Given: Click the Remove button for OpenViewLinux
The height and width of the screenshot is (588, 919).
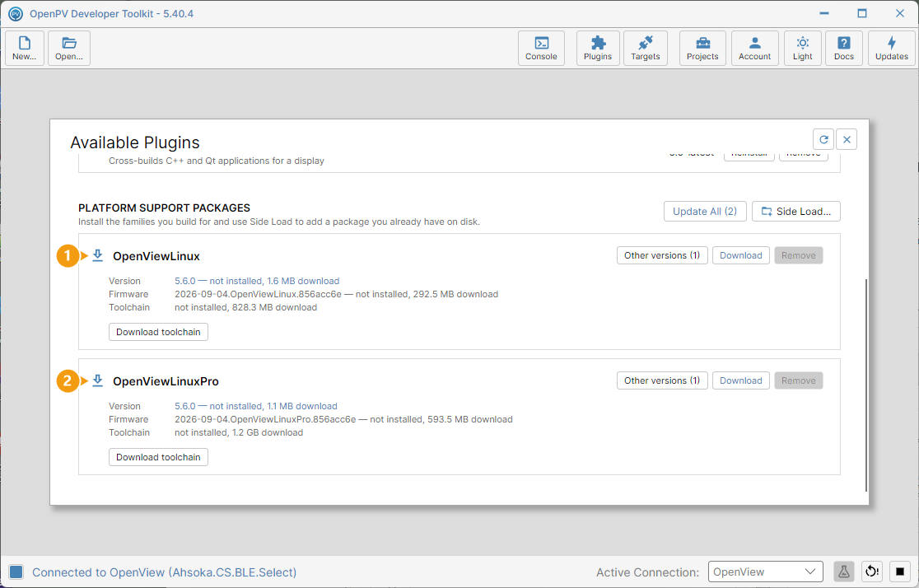Looking at the screenshot, I should (798, 255).
